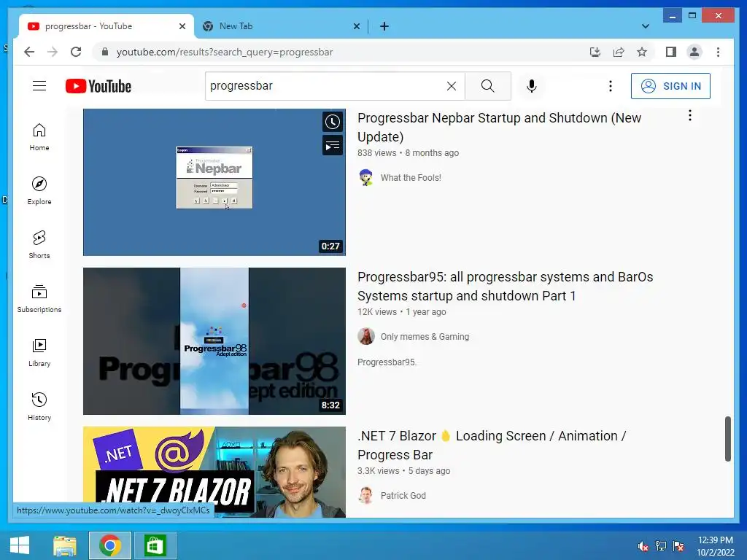Image resolution: width=747 pixels, height=560 pixels.
Task: Open the .NET 7 Blazor thumbnail
Action: click(214, 472)
